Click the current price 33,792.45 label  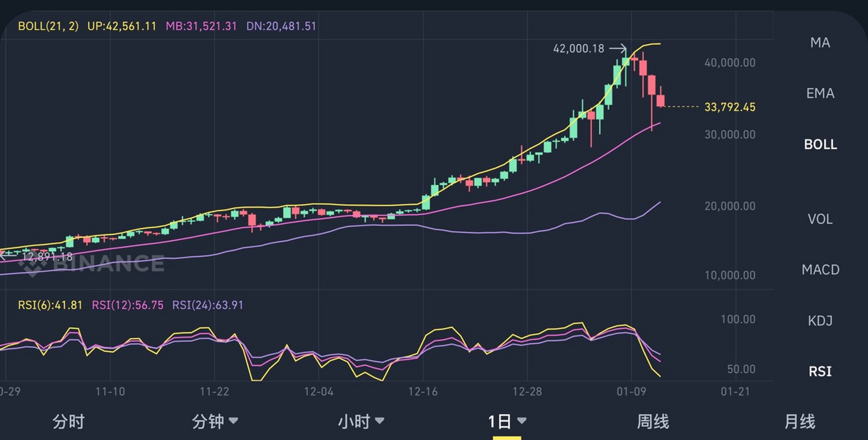point(730,107)
